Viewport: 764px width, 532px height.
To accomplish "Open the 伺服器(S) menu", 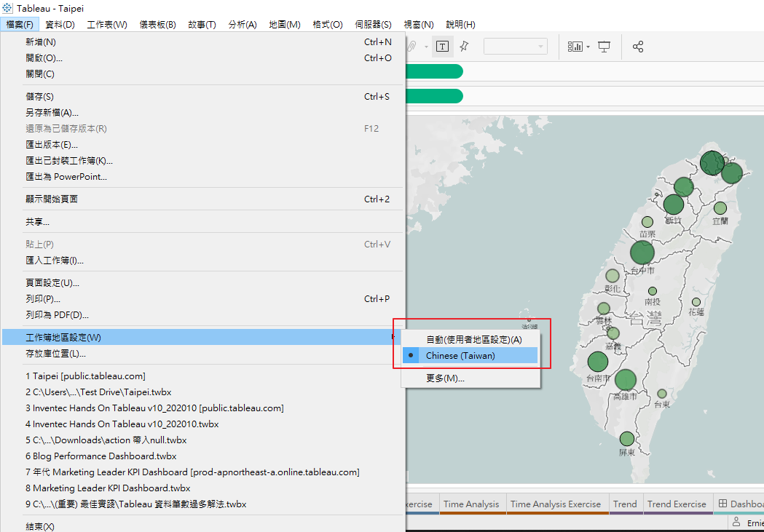I will click(x=373, y=24).
